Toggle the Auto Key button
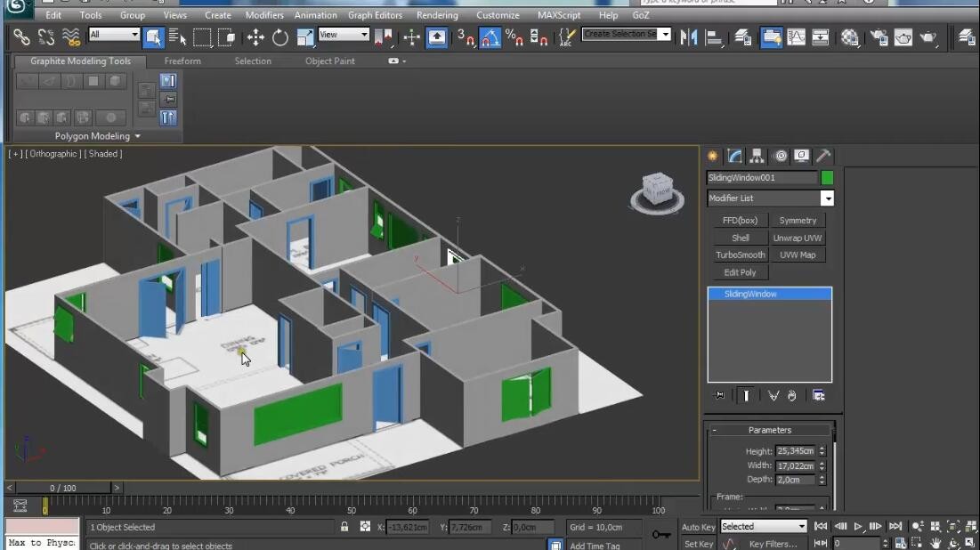The height and width of the screenshot is (550, 980). click(698, 527)
